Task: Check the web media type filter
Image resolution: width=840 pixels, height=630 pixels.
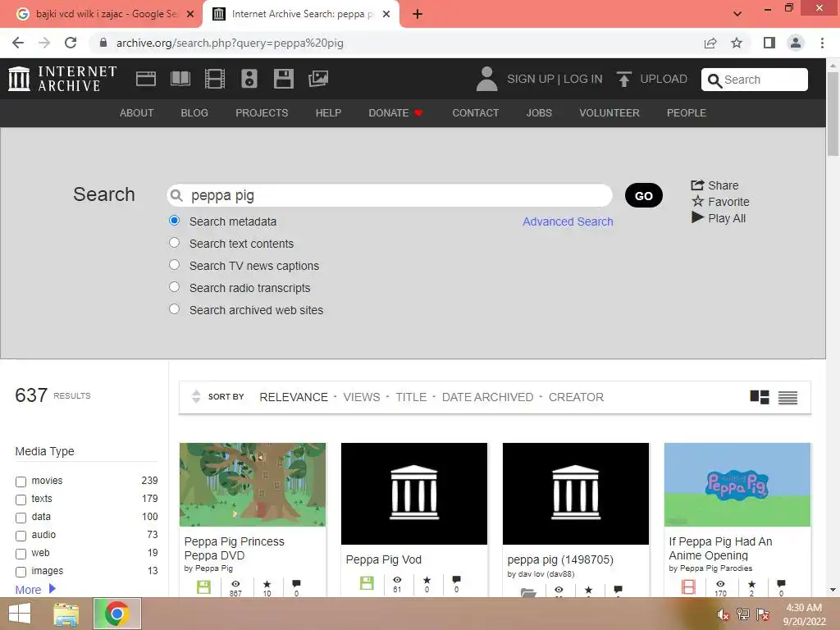Action: click(x=21, y=554)
